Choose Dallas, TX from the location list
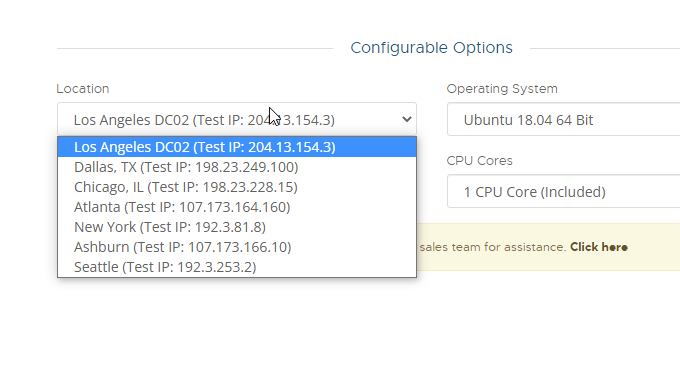This screenshot has height=366, width=680. (237, 167)
